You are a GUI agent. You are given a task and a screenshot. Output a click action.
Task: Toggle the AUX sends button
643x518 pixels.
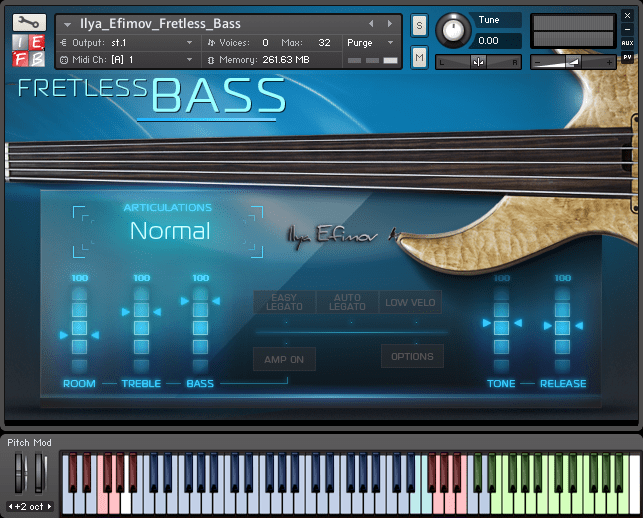pyautogui.click(x=627, y=43)
